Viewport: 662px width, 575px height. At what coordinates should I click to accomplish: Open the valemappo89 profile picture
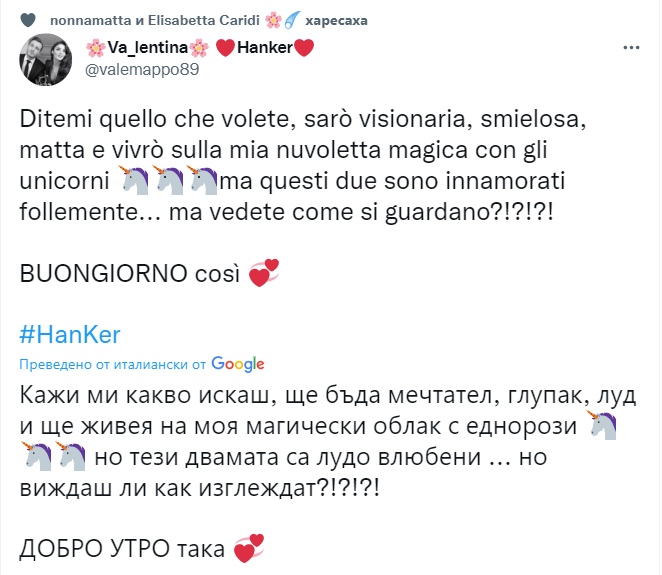click(x=45, y=60)
